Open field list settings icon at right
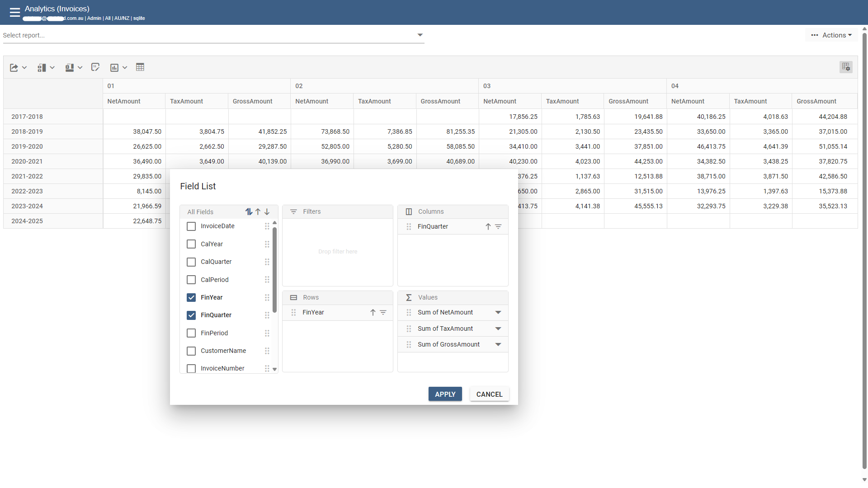Image resolution: width=868 pixels, height=488 pixels. [846, 67]
